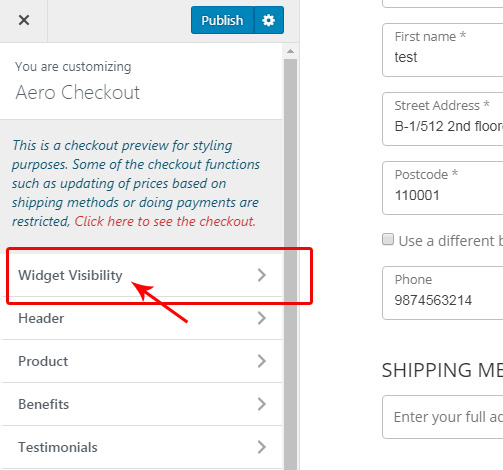Click the Postcode field showing 110001
This screenshot has width=503, height=470.
click(443, 188)
